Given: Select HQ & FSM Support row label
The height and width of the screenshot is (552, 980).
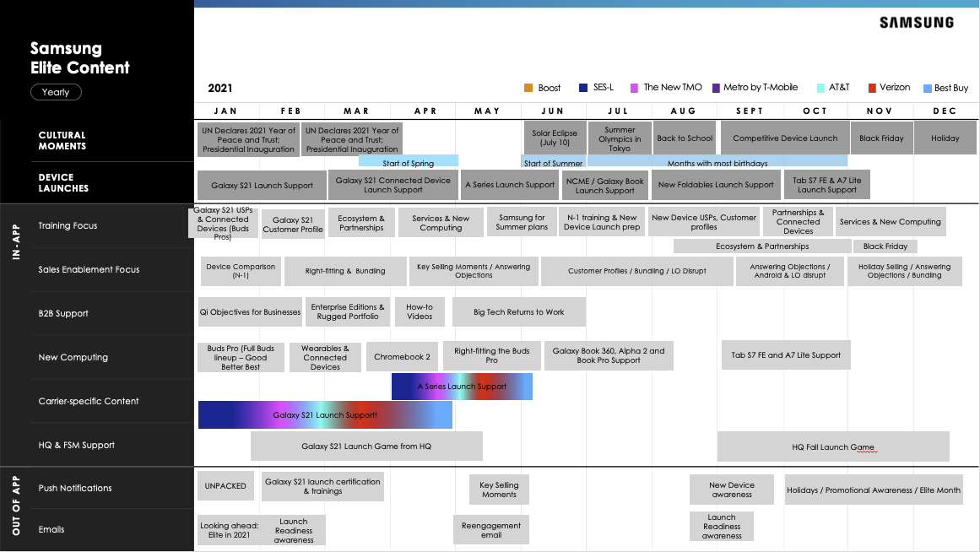Looking at the screenshot, I should (x=76, y=445).
